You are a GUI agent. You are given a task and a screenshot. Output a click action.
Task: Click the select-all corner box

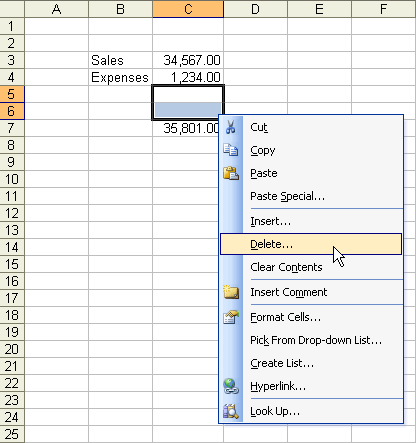(x=12, y=9)
